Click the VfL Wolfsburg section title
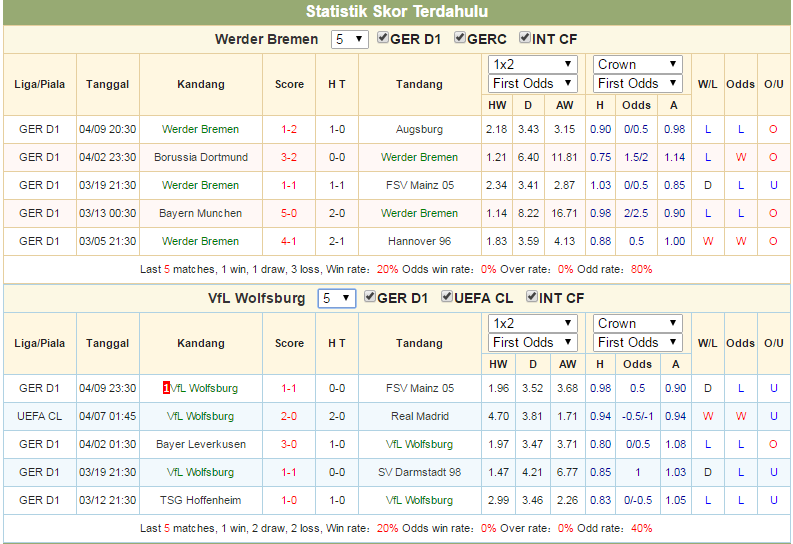The height and width of the screenshot is (544, 793). (256, 298)
